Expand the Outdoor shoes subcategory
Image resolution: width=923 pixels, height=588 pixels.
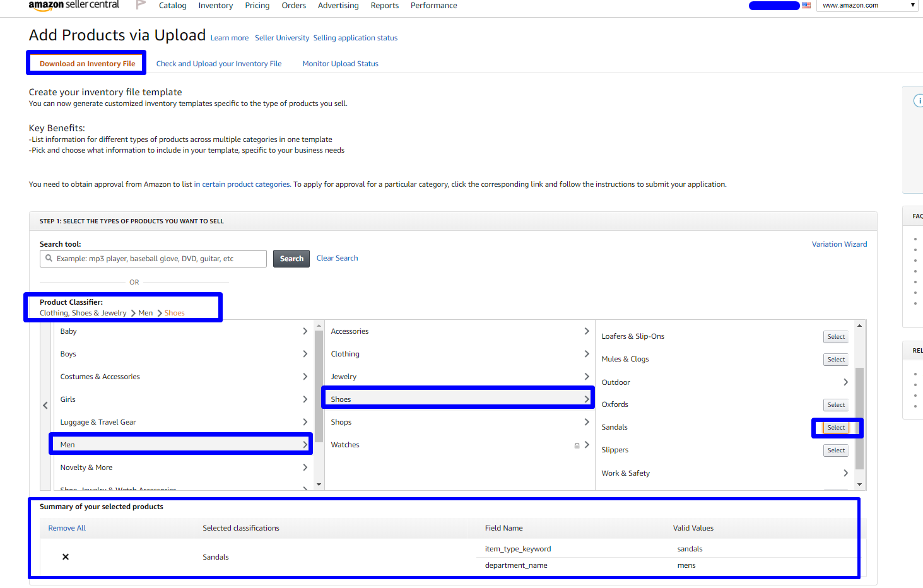click(846, 382)
